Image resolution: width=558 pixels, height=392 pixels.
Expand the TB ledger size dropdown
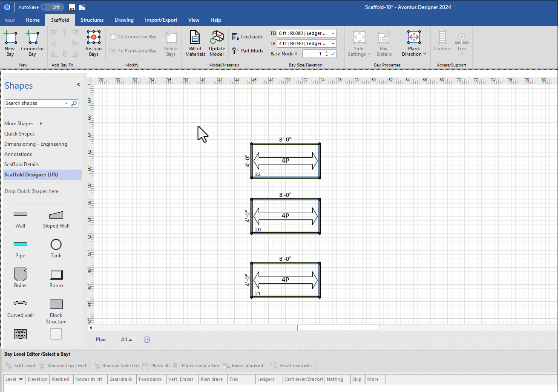click(x=333, y=33)
